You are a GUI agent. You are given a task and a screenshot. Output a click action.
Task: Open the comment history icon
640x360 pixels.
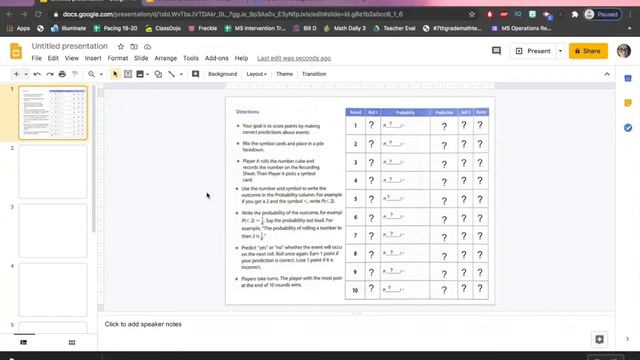(496, 51)
